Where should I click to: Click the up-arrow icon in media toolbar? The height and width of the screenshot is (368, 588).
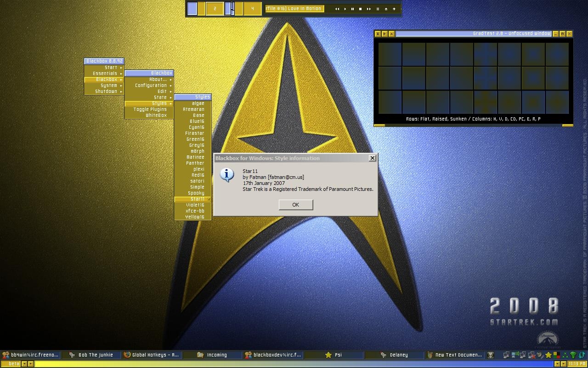[394, 9]
